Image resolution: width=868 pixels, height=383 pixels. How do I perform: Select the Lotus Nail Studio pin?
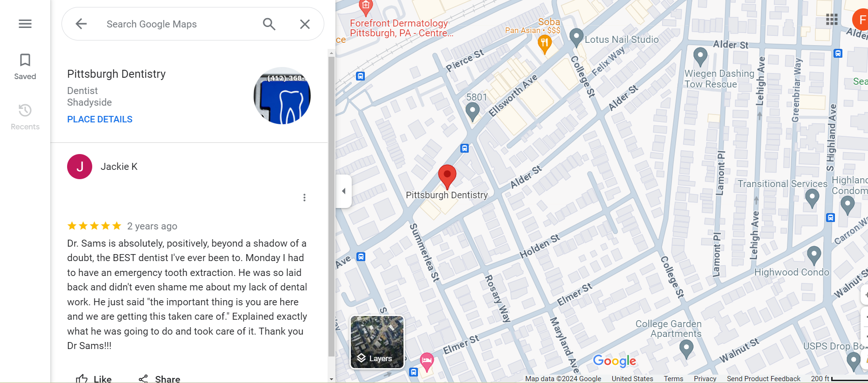(x=576, y=38)
